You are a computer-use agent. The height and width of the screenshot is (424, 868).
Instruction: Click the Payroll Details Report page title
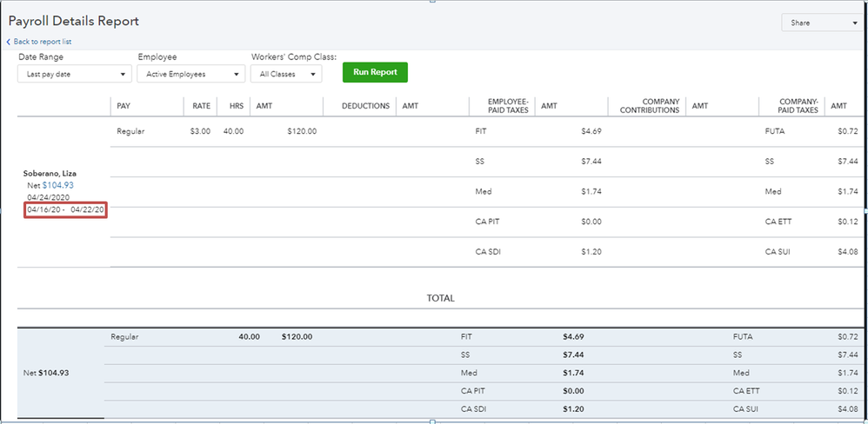[74, 21]
